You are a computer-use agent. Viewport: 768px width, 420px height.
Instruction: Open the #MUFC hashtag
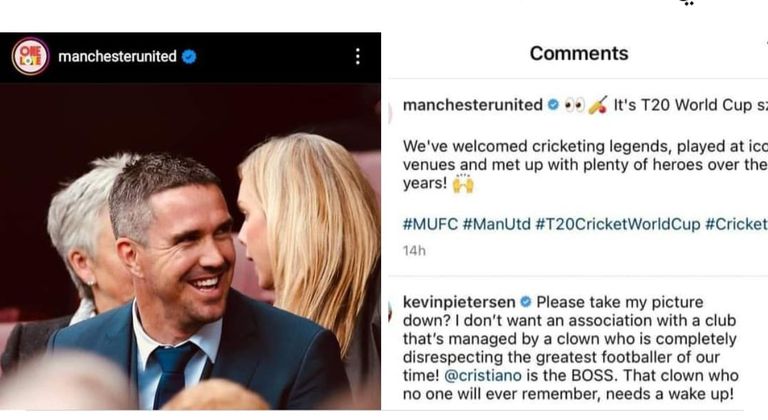coord(430,224)
